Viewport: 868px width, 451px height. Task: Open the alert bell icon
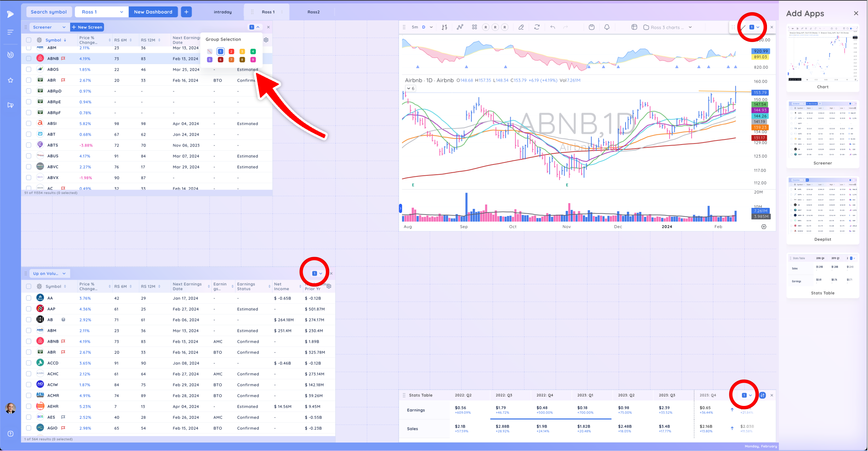pyautogui.click(x=607, y=27)
